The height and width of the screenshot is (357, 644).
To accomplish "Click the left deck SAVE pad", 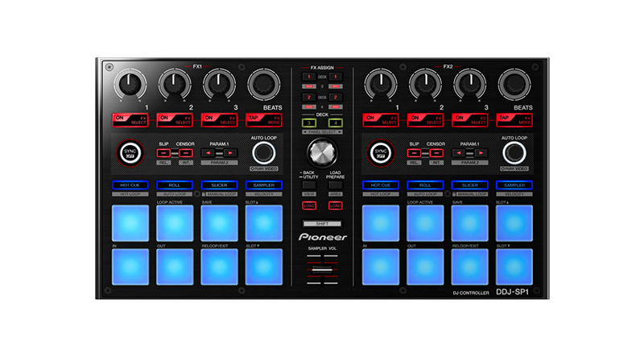I will [219, 223].
